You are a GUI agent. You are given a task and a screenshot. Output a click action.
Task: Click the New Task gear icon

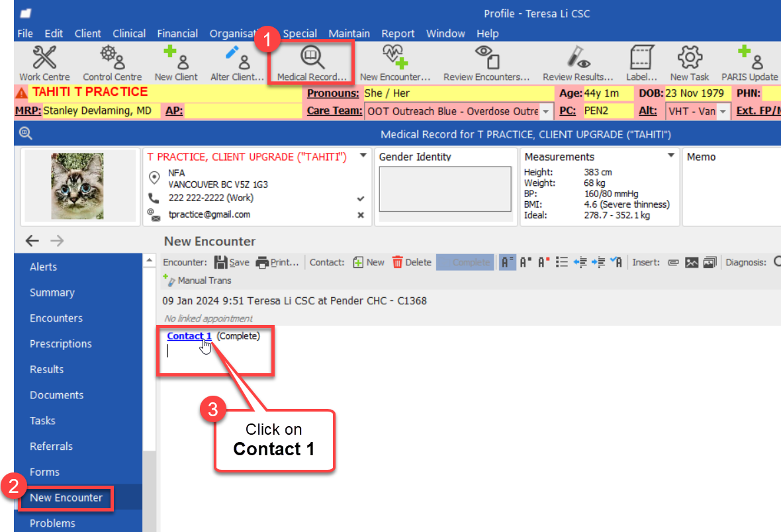point(689,64)
